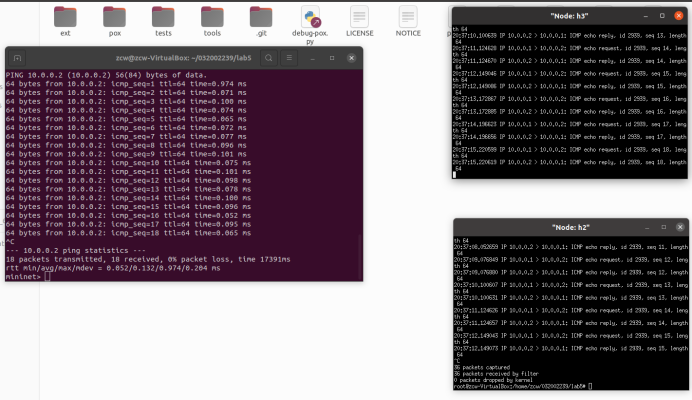Open the tests folder
The image size is (692, 400).
pyautogui.click(x=163, y=21)
